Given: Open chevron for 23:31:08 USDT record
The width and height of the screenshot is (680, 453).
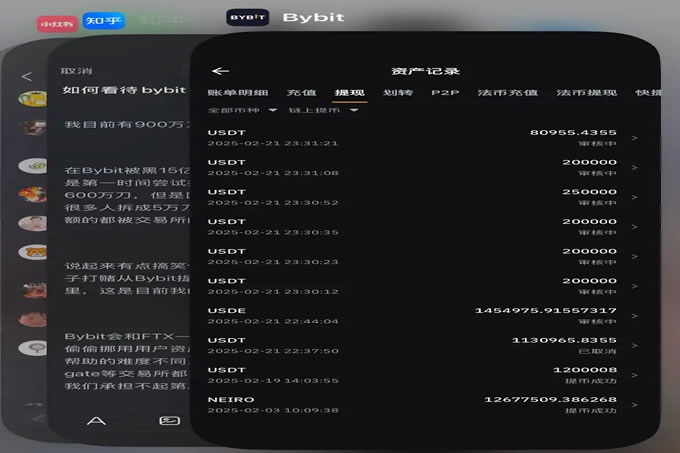Looking at the screenshot, I should tap(634, 167).
